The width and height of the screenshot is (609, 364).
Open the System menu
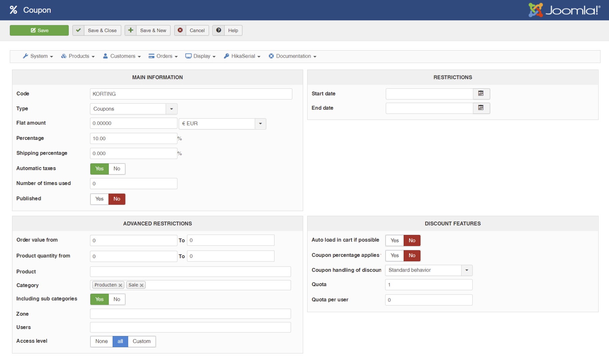[38, 56]
